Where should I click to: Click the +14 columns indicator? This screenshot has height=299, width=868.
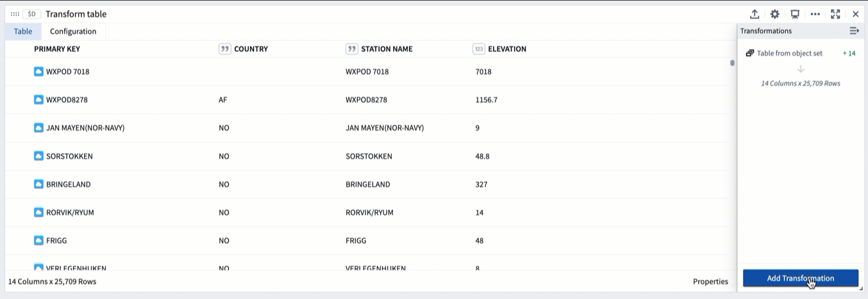849,53
